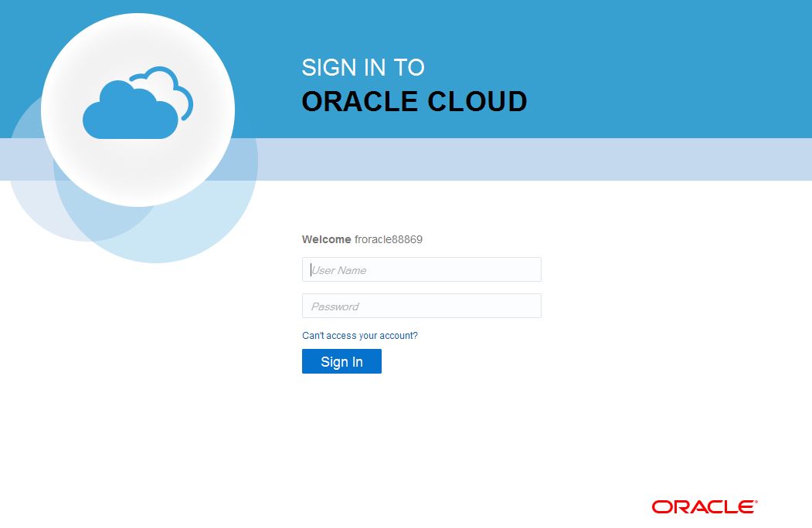812x528 pixels.
Task: Click the "Welcome" label
Action: [x=327, y=239]
